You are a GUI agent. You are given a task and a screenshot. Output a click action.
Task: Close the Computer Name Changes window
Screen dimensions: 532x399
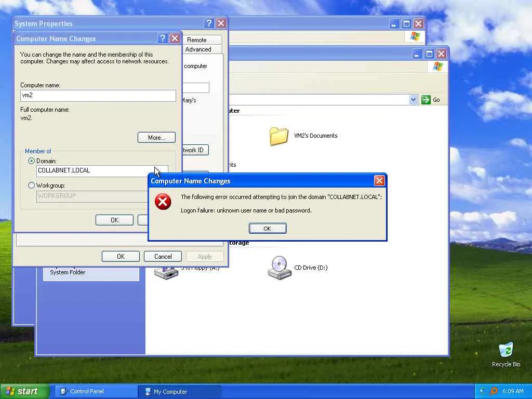(175, 38)
